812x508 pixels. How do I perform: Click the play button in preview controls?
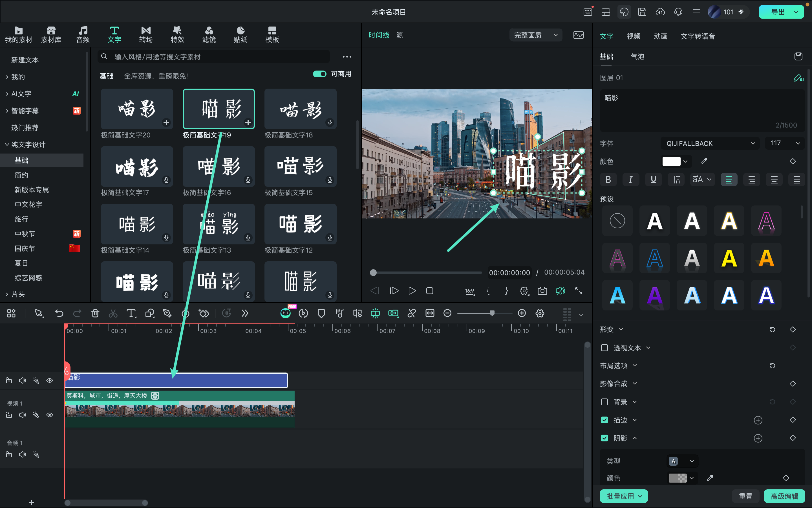click(412, 291)
